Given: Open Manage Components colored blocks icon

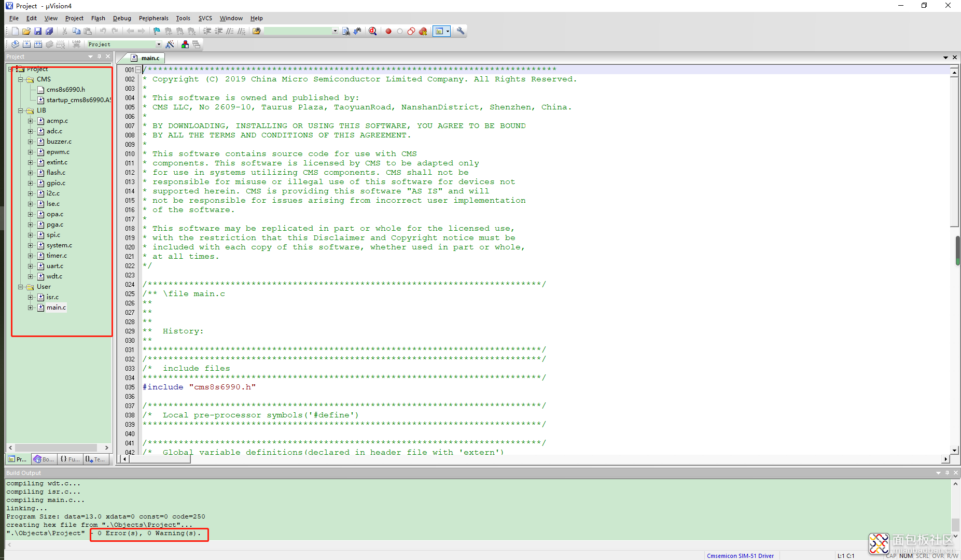Looking at the screenshot, I should [x=185, y=45].
